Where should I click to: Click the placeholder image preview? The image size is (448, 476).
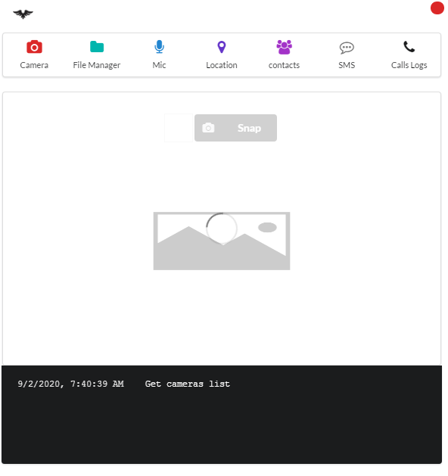point(222,241)
